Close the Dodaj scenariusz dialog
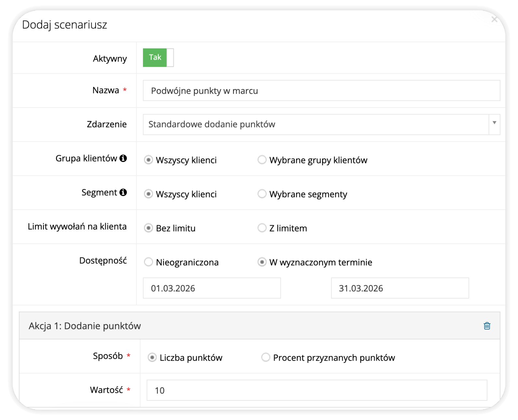518x420 pixels. point(494,20)
